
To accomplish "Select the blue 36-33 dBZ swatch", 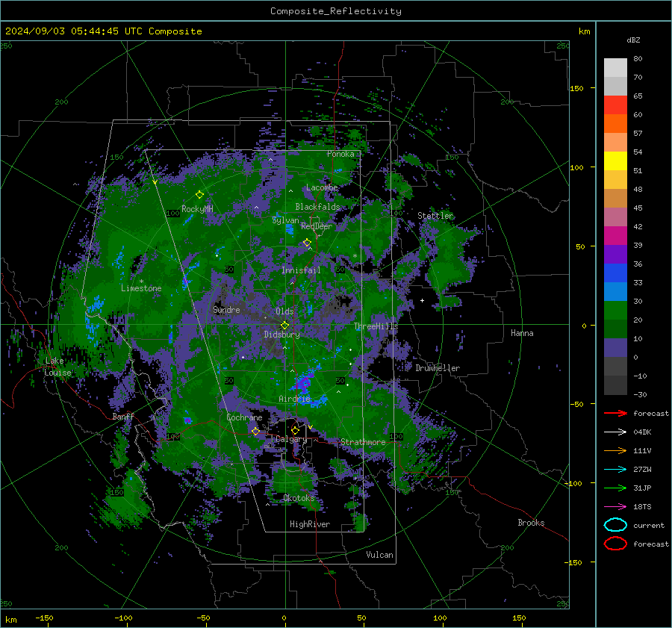I will pos(615,273).
